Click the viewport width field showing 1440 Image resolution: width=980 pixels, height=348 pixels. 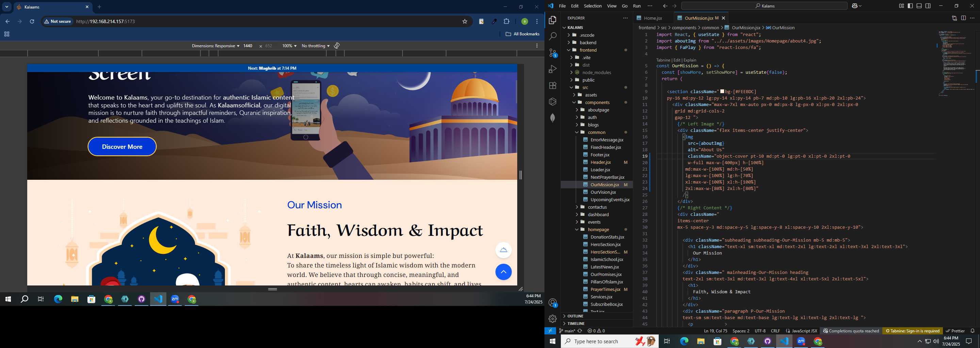point(248,46)
